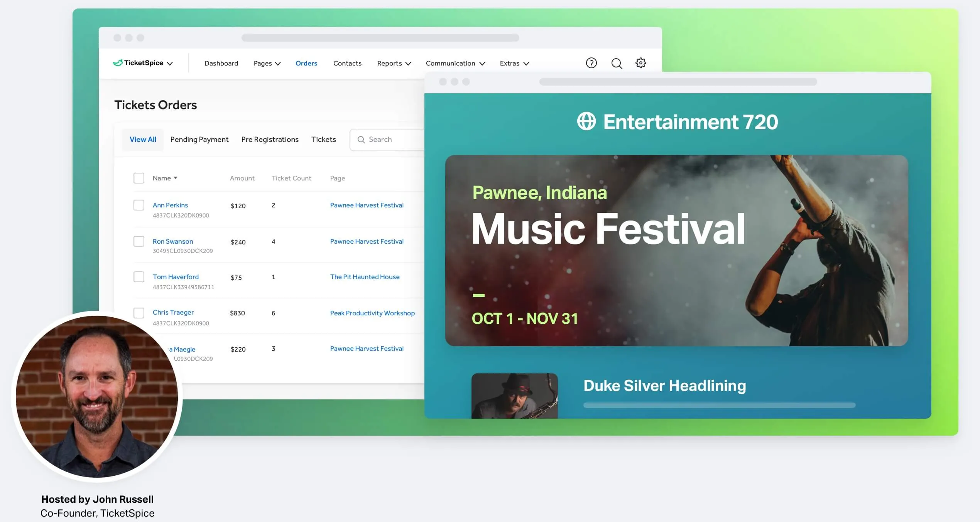Click the Duke Silver saxophone thumbnail
This screenshot has height=522, width=980.
[x=514, y=396]
